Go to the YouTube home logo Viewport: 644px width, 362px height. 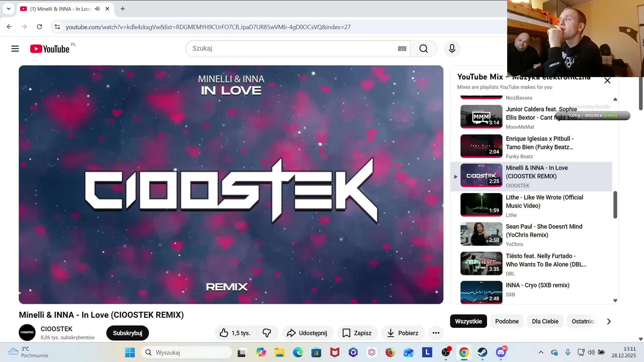tap(50, 49)
